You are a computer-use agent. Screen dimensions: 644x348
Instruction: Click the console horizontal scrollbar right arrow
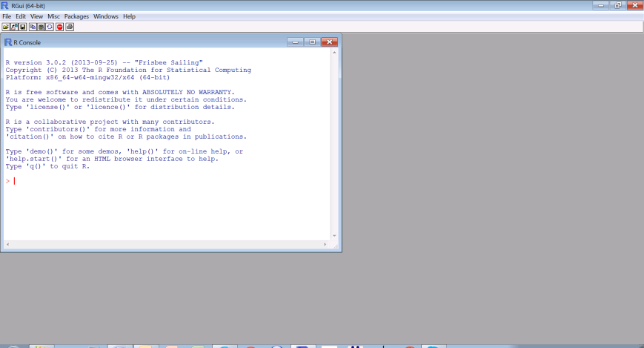[x=325, y=244]
